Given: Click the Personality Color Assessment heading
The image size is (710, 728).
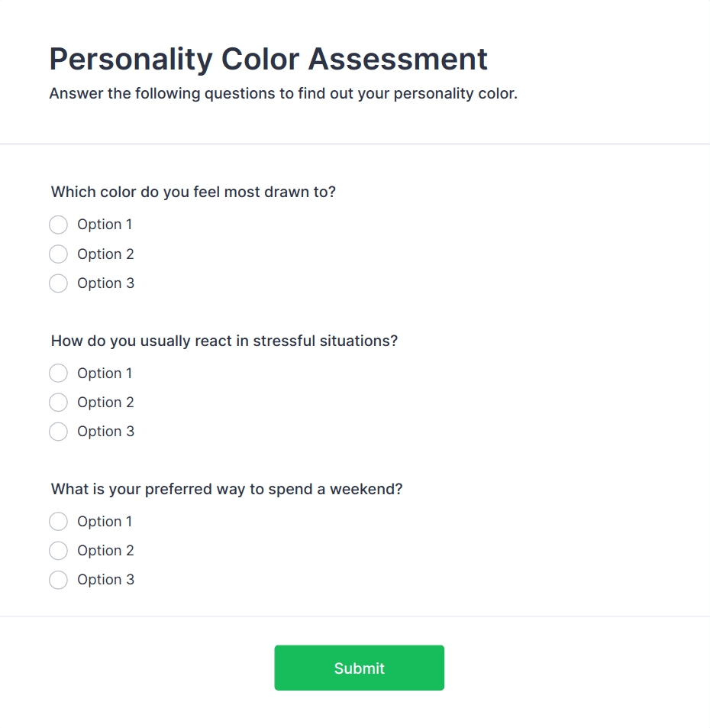Looking at the screenshot, I should (x=268, y=59).
